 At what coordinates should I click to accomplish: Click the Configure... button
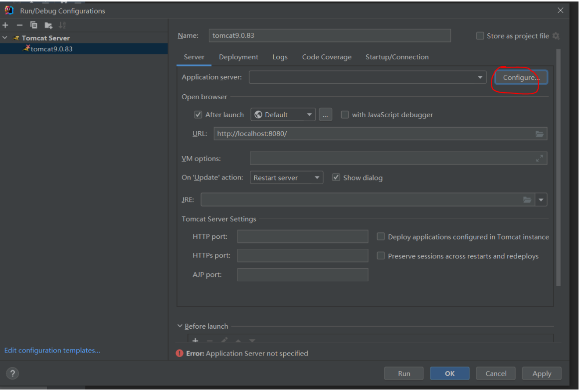521,78
